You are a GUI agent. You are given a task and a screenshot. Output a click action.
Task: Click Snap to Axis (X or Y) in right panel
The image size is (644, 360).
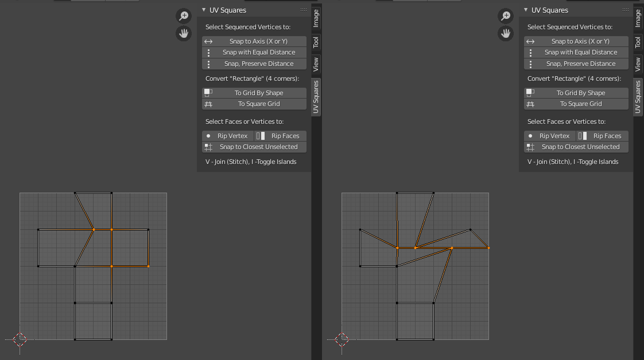click(576, 41)
